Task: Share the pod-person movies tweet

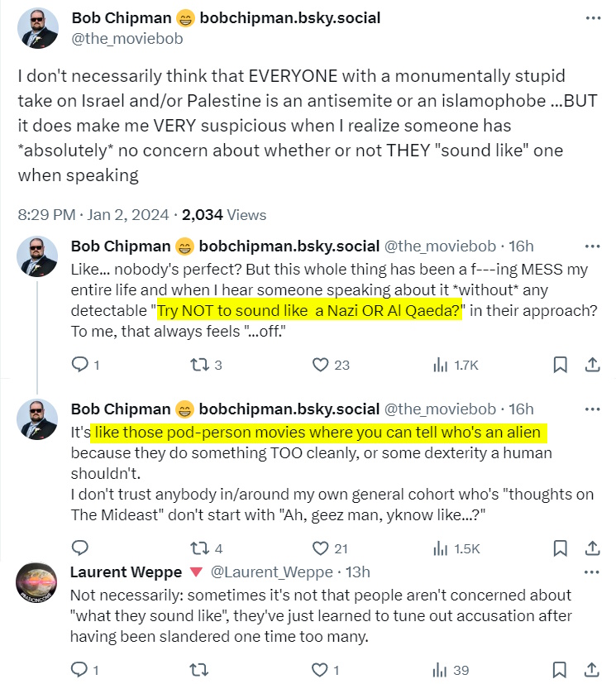Action: point(592,548)
